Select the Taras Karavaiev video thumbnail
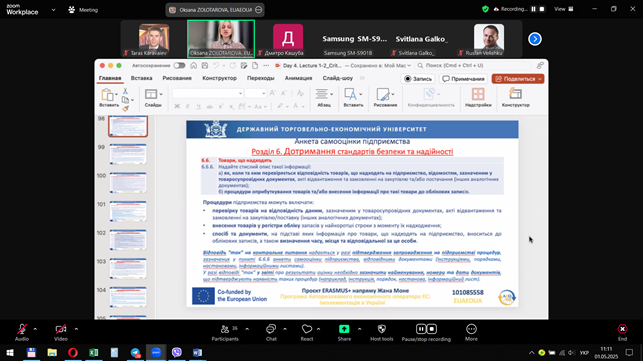 (x=154, y=39)
